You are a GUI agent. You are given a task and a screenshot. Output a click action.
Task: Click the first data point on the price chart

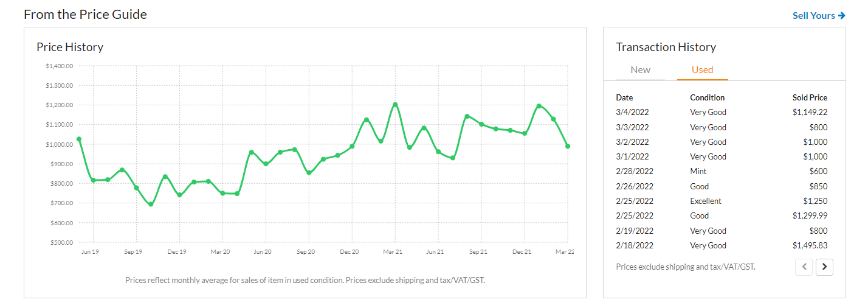click(x=79, y=139)
